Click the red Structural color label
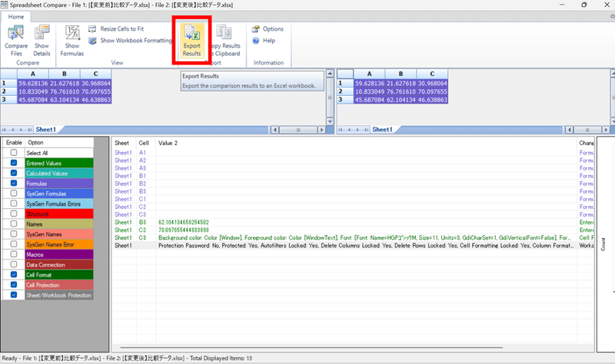The width and height of the screenshot is (615, 364). tap(59, 214)
